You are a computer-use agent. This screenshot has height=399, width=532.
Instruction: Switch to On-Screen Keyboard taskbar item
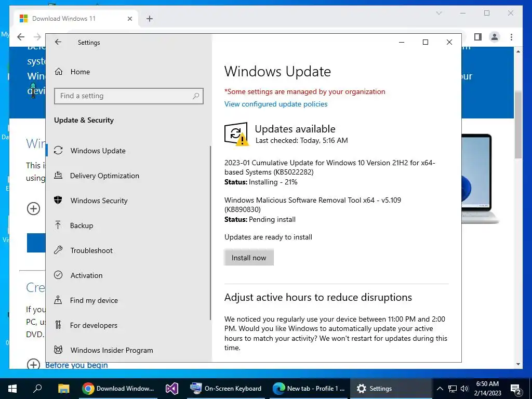[227, 389]
